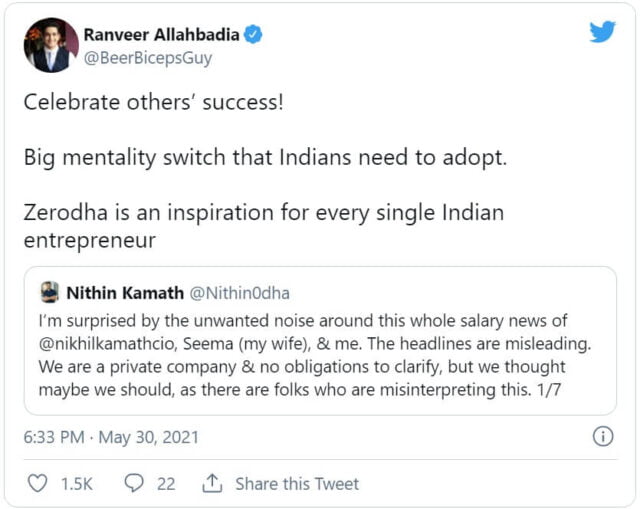Open the tweet info circle icon

pos(603,436)
